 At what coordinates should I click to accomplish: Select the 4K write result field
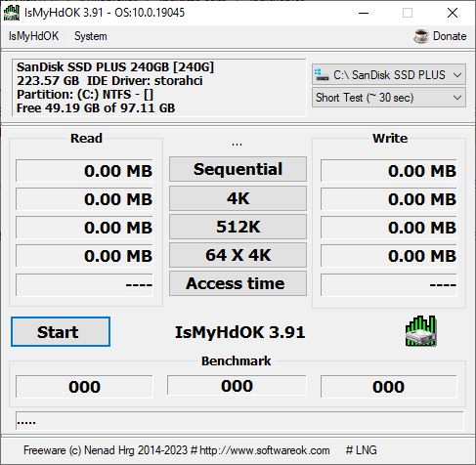(x=389, y=199)
